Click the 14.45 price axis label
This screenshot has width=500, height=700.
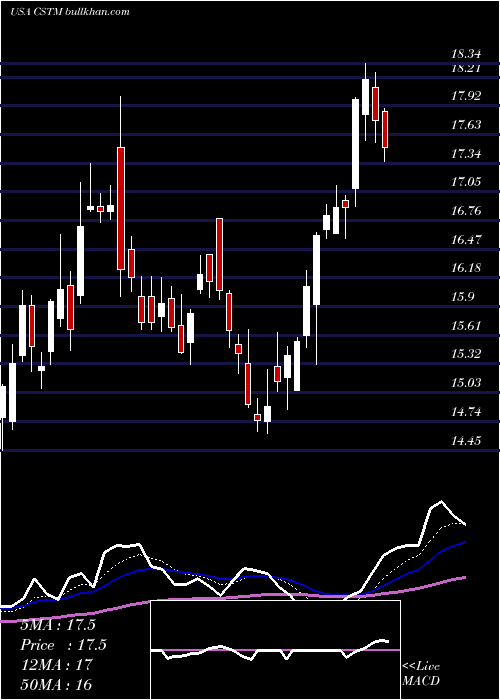(467, 441)
